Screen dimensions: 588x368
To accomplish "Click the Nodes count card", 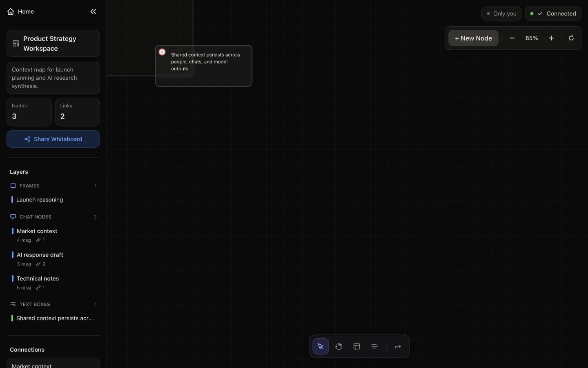I will pyautogui.click(x=29, y=112).
